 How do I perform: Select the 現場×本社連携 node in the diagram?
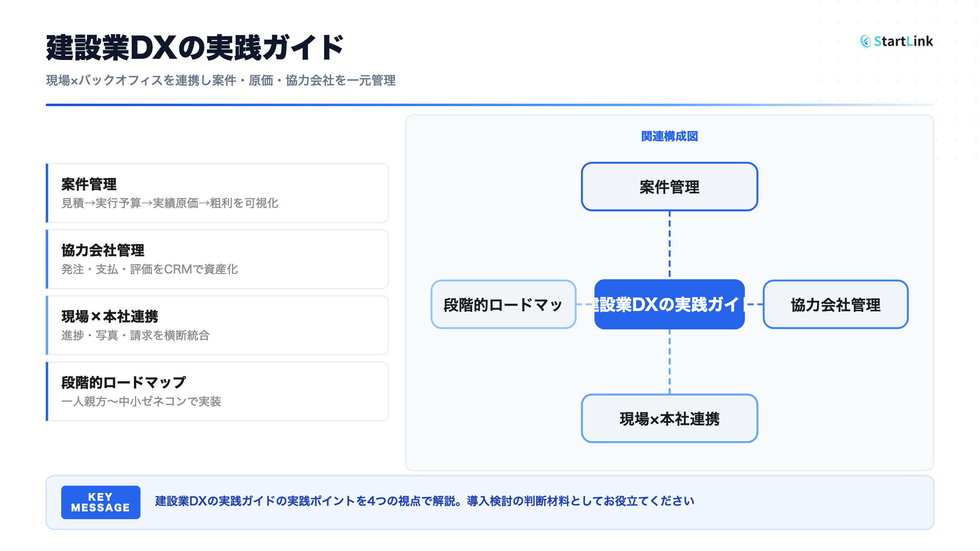[669, 418]
